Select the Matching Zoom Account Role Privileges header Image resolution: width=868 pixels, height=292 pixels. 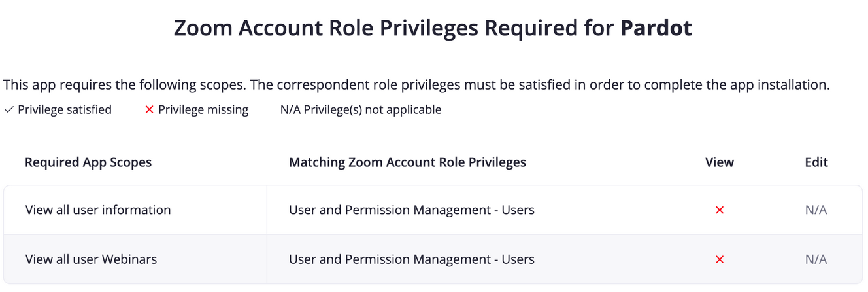point(407,162)
